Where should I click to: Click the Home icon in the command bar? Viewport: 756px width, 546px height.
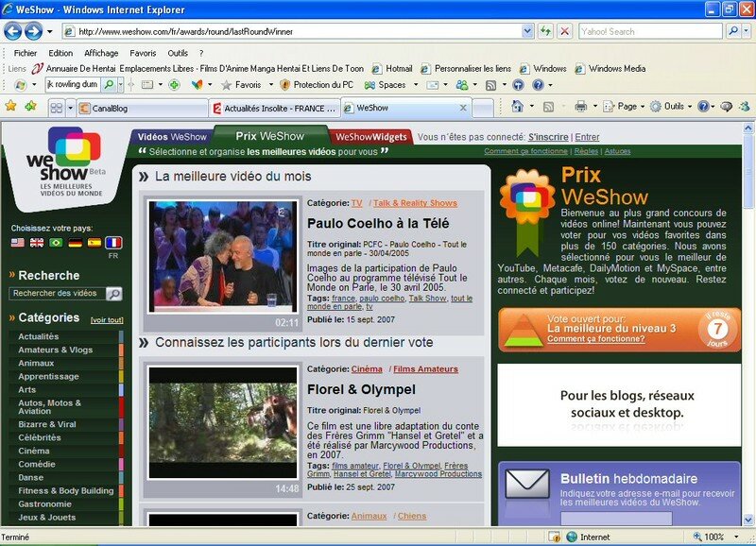coord(517,107)
